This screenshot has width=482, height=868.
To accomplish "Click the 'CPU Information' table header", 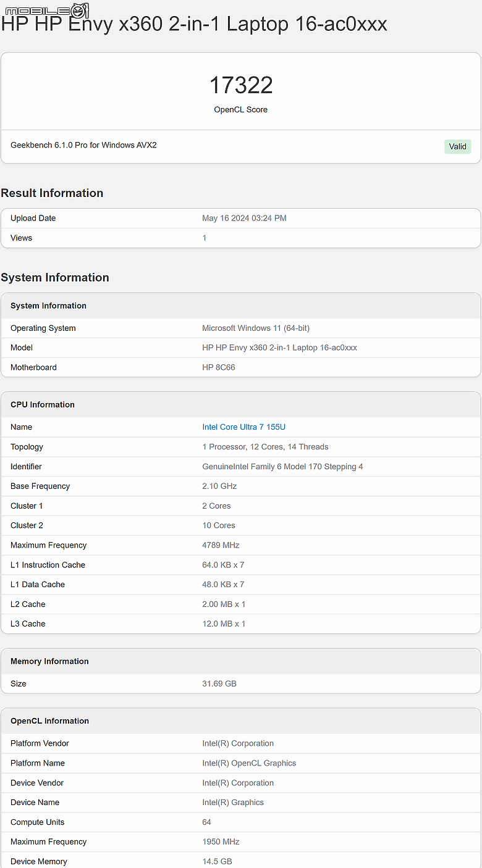I will 43,405.
